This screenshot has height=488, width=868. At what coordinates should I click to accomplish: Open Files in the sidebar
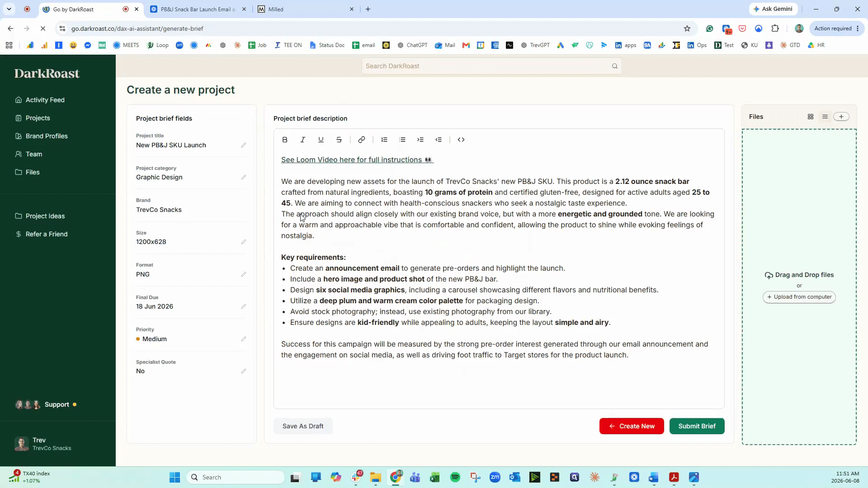(x=27, y=172)
